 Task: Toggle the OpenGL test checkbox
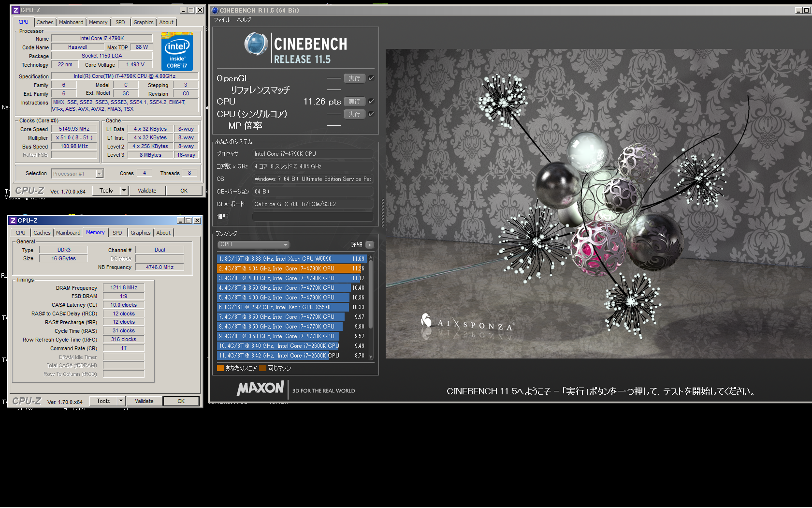(x=371, y=78)
